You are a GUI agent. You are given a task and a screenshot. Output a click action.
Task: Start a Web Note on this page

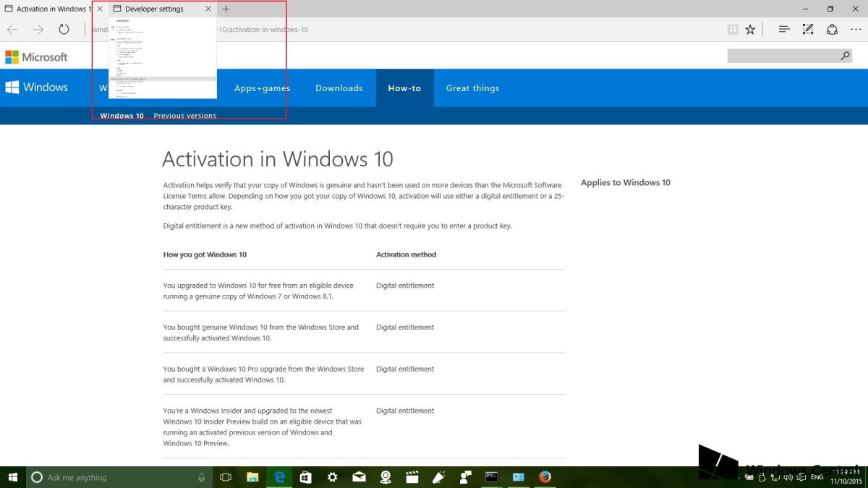(x=809, y=29)
